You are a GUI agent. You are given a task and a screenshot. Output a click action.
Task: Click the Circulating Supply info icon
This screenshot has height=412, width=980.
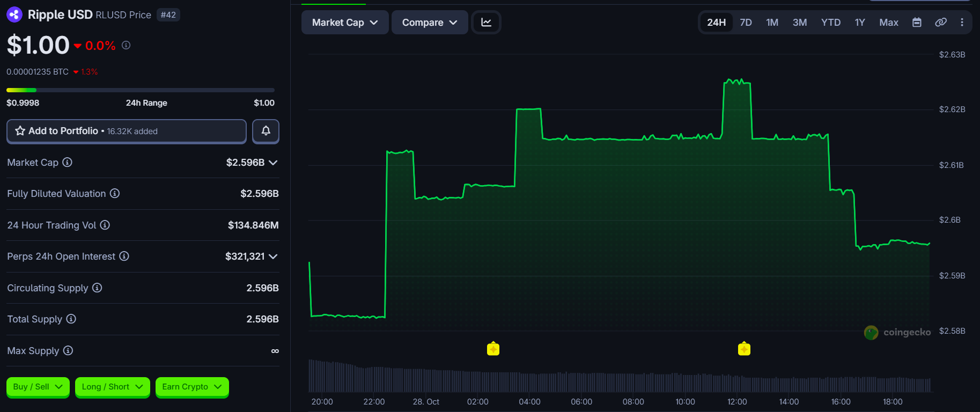pos(97,288)
